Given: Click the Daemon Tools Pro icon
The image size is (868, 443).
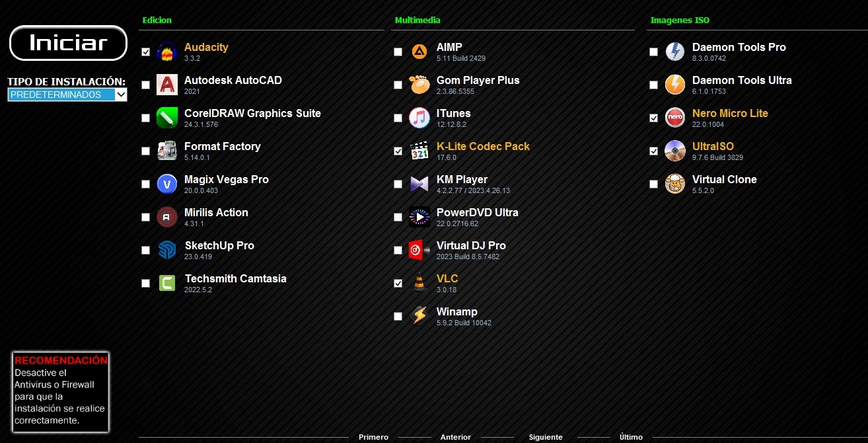Looking at the screenshot, I should [675, 52].
